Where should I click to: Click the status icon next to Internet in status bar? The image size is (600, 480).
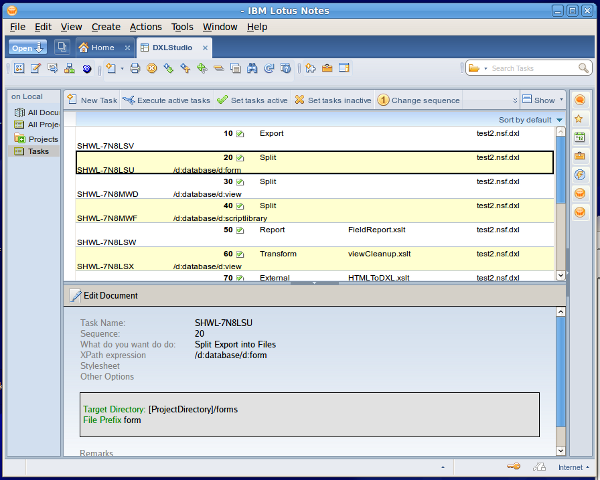click(x=539, y=467)
